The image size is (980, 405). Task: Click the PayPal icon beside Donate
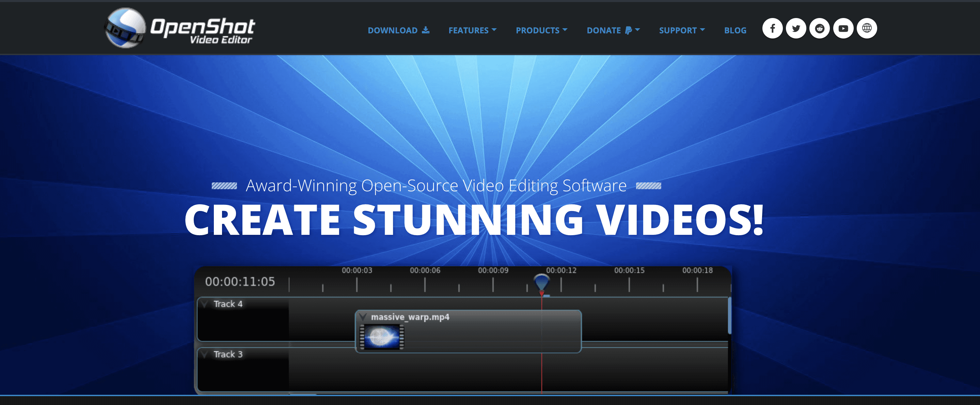tap(628, 30)
